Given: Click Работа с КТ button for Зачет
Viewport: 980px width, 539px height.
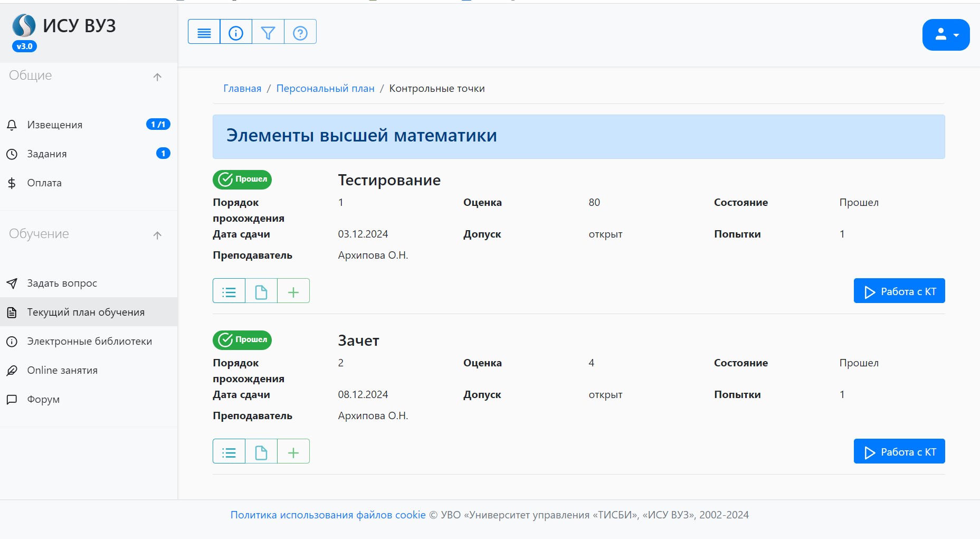Looking at the screenshot, I should coord(899,451).
